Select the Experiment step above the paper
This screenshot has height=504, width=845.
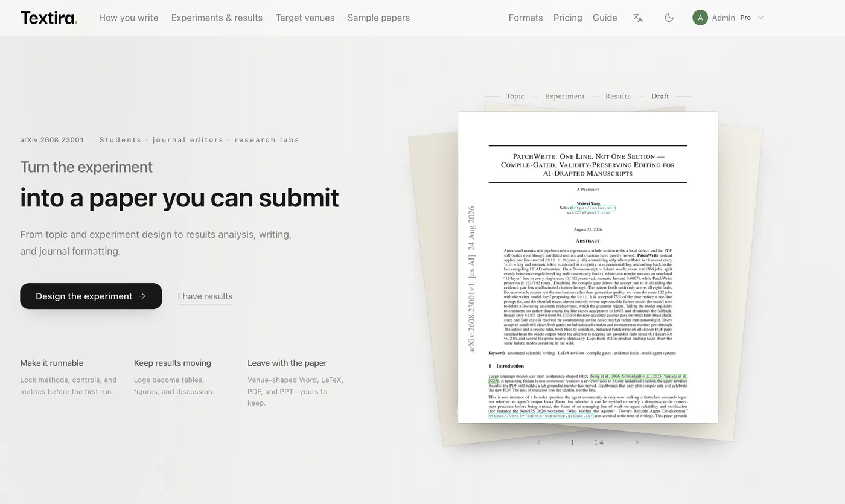[x=565, y=96]
